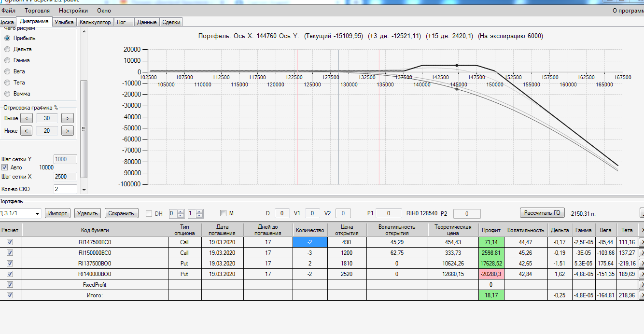Click the RI150000BC0 code cell

point(95,253)
